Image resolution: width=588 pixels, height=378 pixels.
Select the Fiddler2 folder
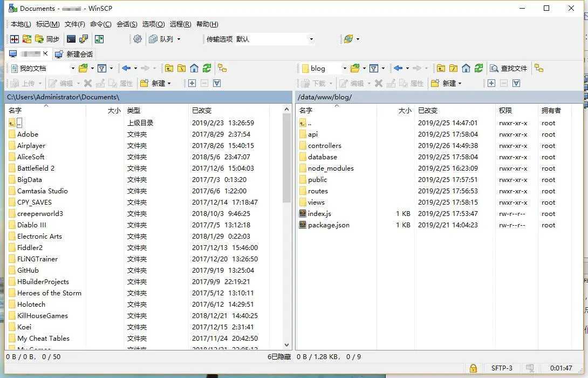point(30,248)
